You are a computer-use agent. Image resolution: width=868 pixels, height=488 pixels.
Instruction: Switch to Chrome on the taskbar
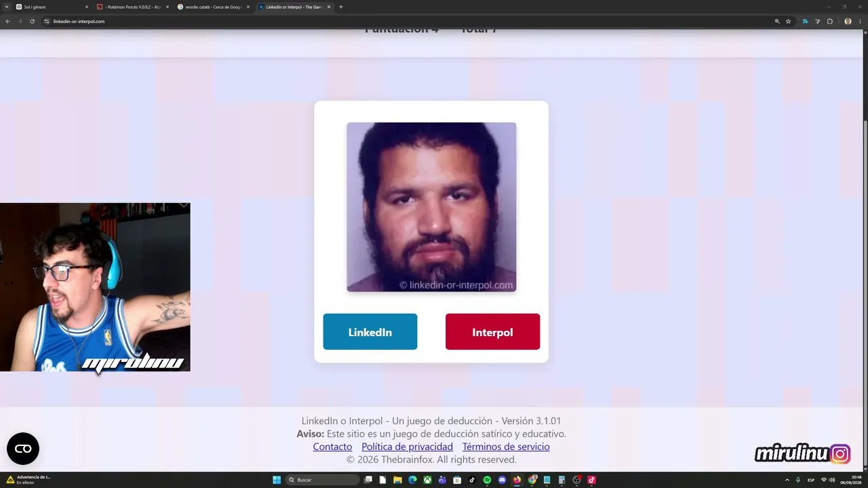532,480
